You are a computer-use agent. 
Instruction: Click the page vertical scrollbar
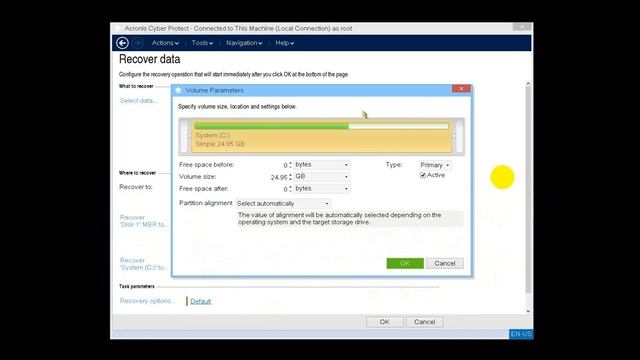pyautogui.click(x=528, y=190)
